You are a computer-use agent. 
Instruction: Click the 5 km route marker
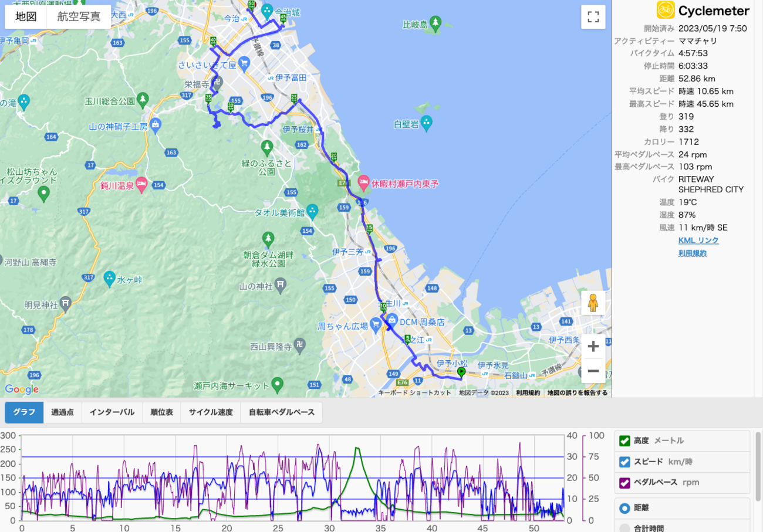tap(407, 338)
